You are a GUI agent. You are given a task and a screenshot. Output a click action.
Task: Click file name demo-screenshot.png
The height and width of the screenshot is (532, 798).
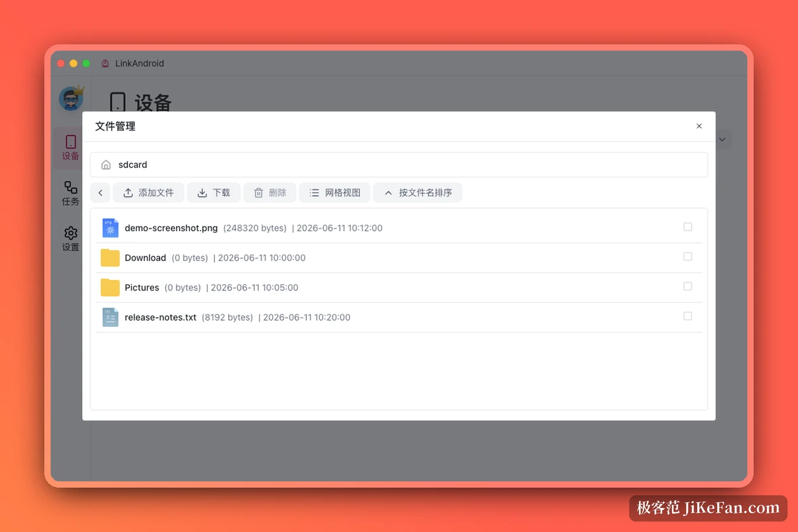click(x=171, y=228)
